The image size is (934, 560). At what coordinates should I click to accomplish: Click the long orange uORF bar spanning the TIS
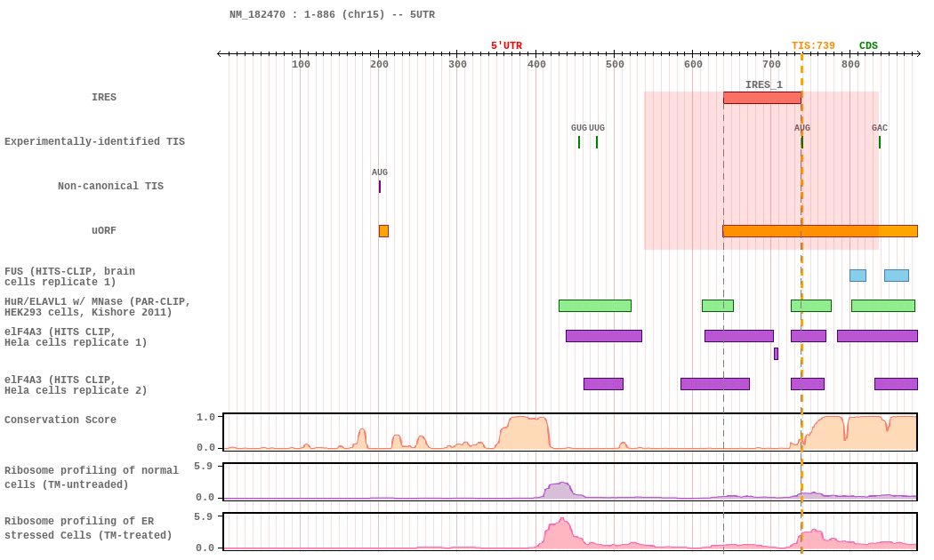point(819,231)
